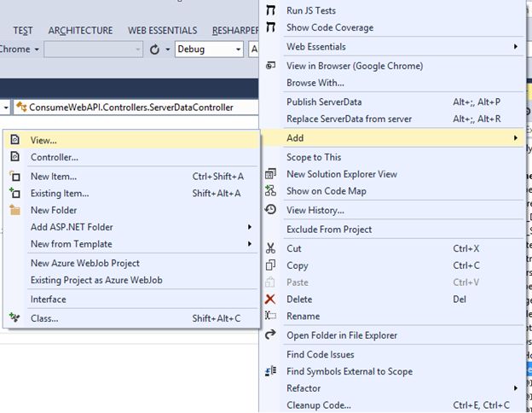Click the Copy icon in context menu
Viewport: 532px width, 413px height.
click(270, 265)
